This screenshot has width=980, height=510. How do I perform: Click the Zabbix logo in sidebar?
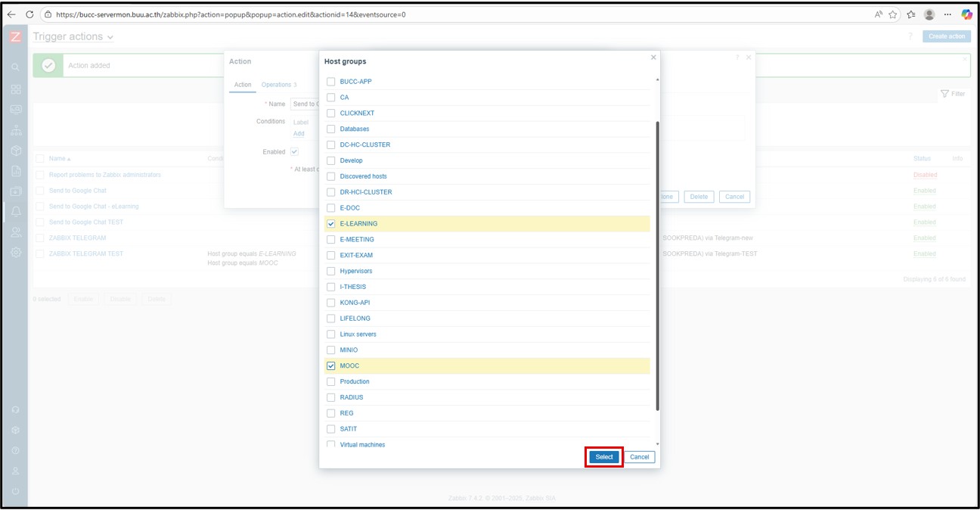(x=16, y=36)
